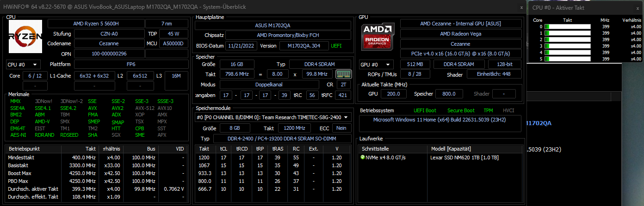Select the Lexar SSD NM620 1TB drive row
The image size is (644, 206).
[440, 157]
